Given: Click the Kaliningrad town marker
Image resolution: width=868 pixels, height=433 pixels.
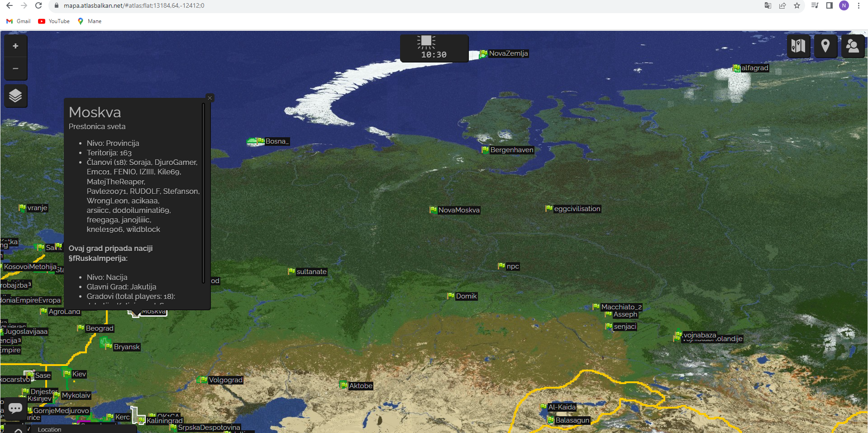Looking at the screenshot, I should [x=141, y=421].
